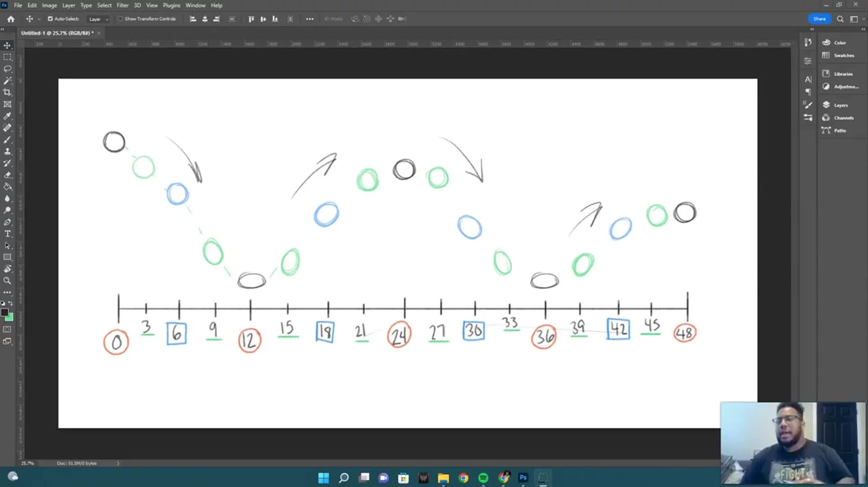Select the Lasso tool
This screenshot has height=487, width=868.
(x=7, y=69)
